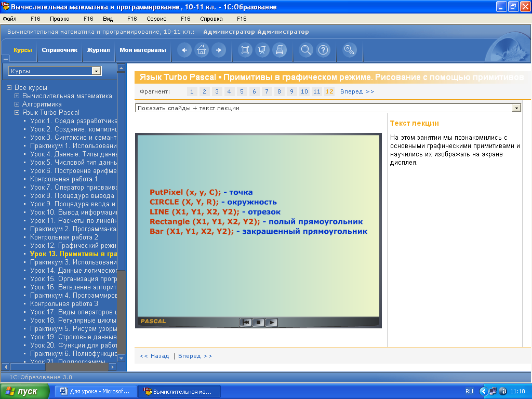The width and height of the screenshot is (532, 399).
Task: Rewind the slide to the beginning
Action: click(x=245, y=322)
